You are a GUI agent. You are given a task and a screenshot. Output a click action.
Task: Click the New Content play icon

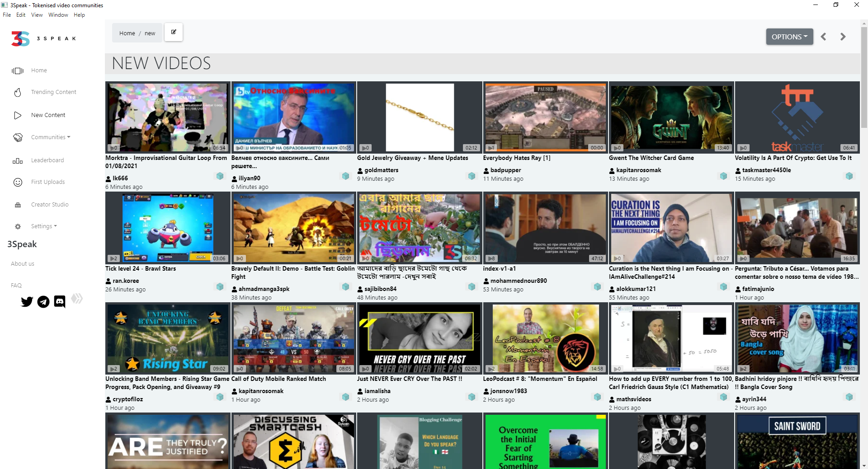(x=18, y=115)
